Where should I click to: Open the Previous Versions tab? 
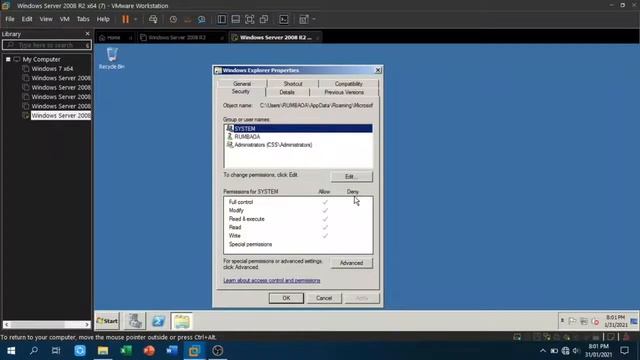344,92
